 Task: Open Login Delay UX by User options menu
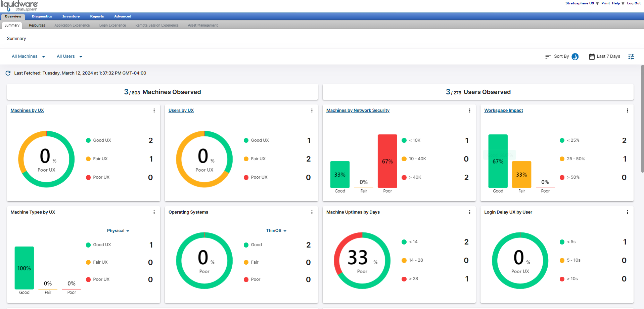pos(628,212)
